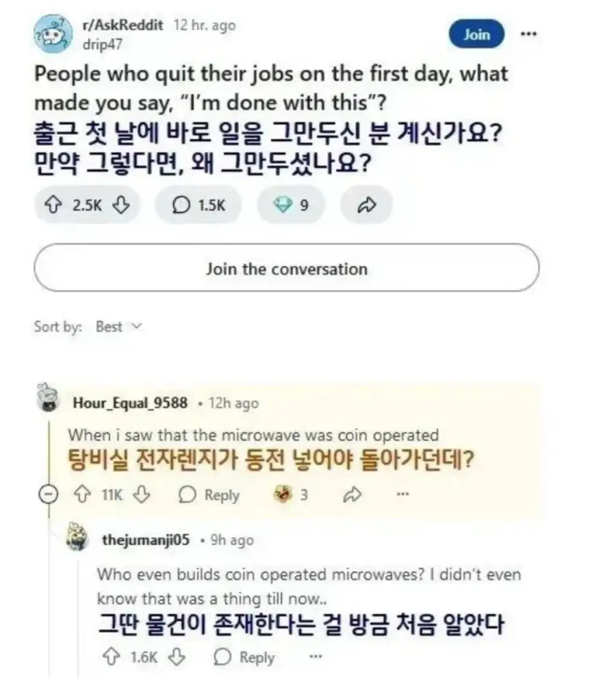Reply to Hour_Equal_9588's comment

(x=209, y=495)
